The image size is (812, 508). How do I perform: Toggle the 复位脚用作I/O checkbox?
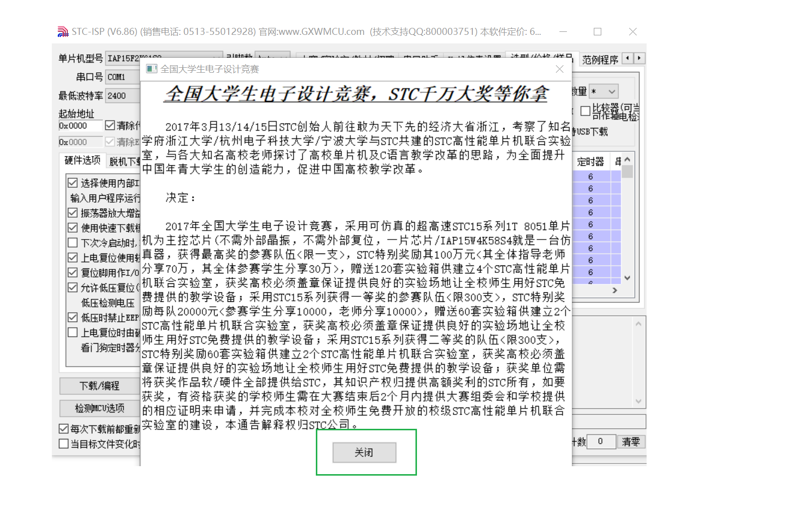[x=73, y=272]
